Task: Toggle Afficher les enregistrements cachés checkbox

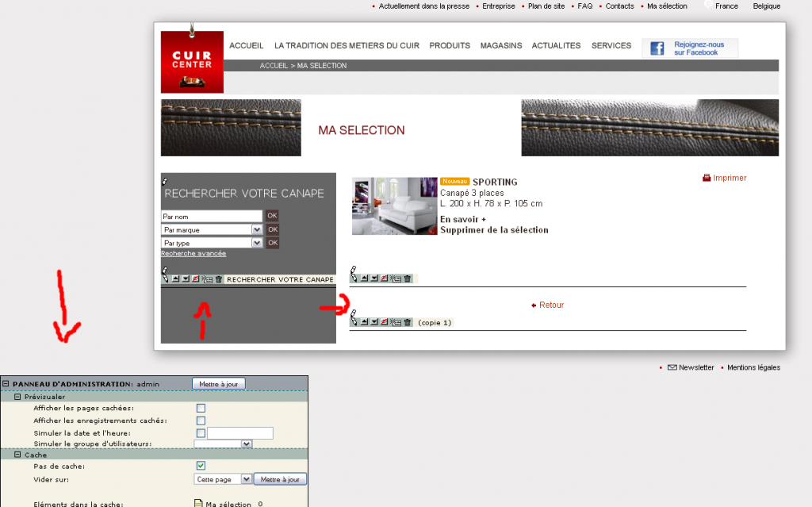Action: pyautogui.click(x=201, y=421)
